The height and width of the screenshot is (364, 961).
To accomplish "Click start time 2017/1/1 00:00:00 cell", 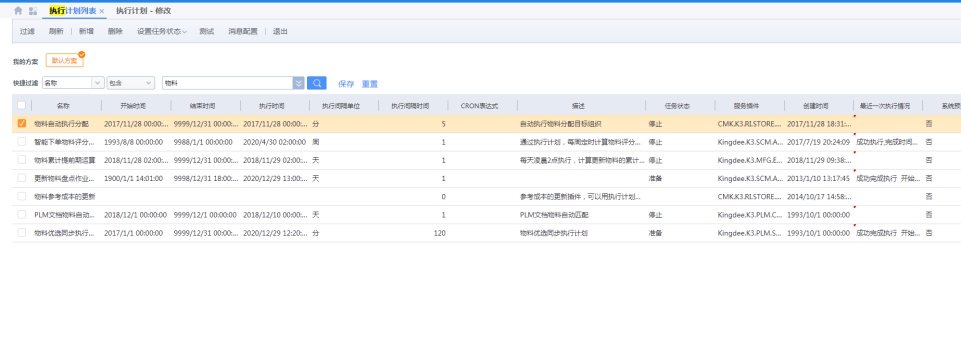I will pyautogui.click(x=134, y=233).
